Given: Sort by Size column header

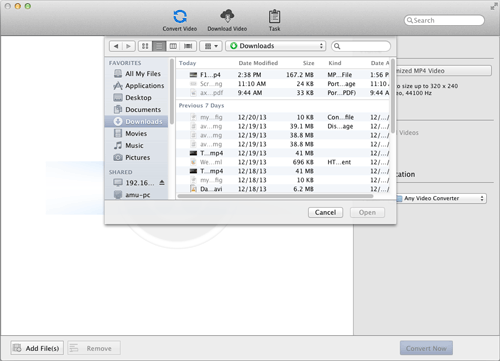Looking at the screenshot, I should pyautogui.click(x=308, y=63).
